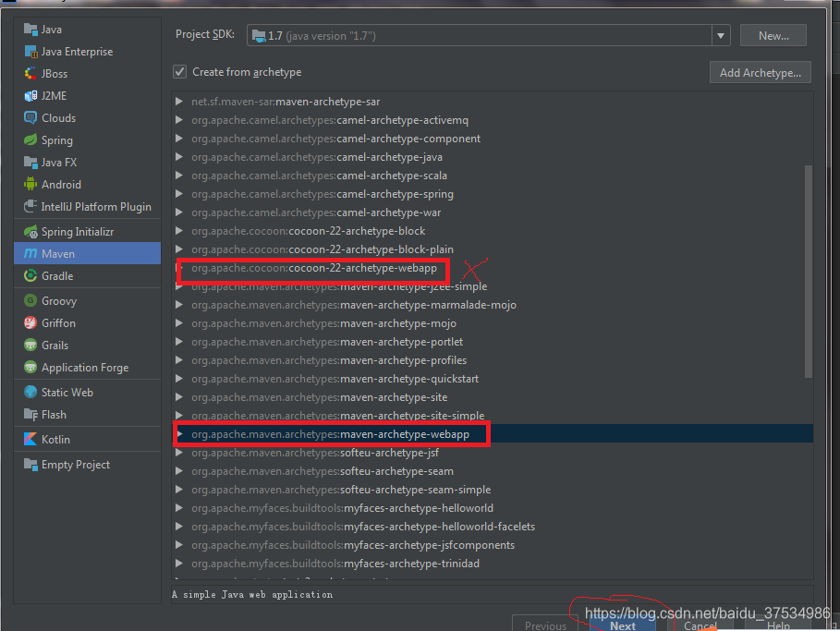Select myfaces-archetype-trinidad row
840x631 pixels.
pos(493,564)
